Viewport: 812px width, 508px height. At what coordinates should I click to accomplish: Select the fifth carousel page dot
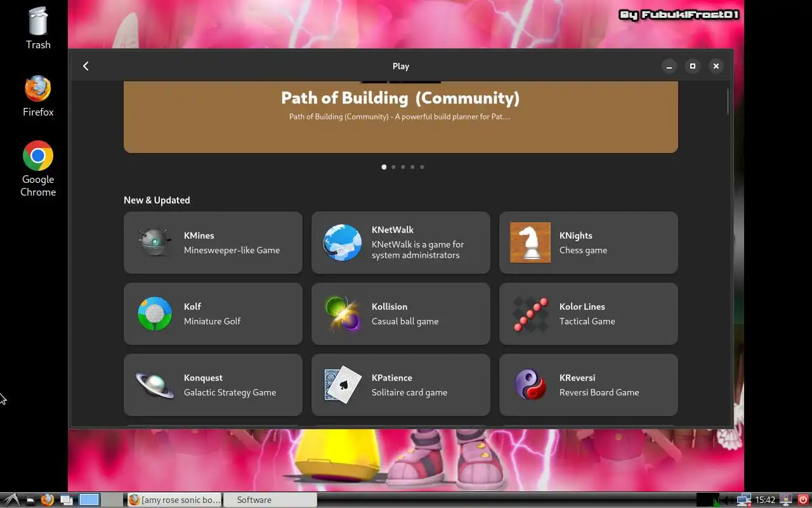pyautogui.click(x=422, y=167)
